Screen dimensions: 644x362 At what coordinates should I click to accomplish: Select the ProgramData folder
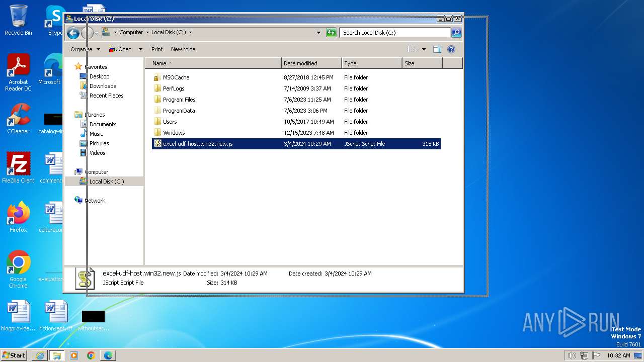pyautogui.click(x=179, y=111)
